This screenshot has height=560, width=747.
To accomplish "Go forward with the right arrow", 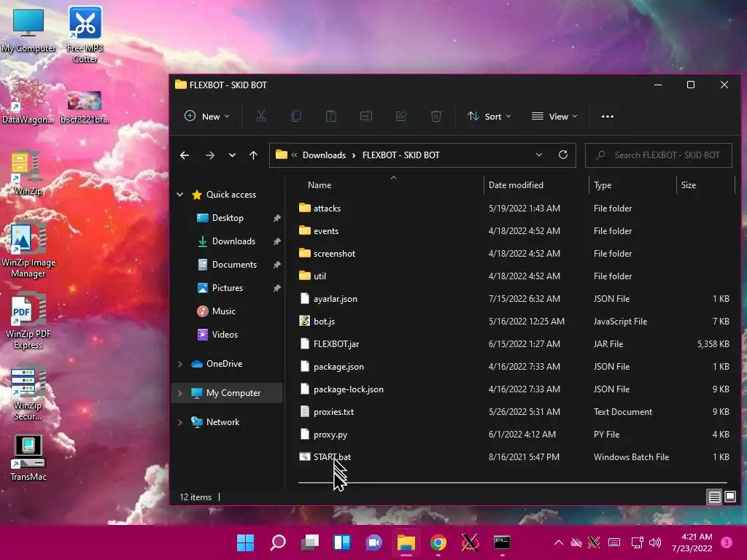I will coord(209,155).
